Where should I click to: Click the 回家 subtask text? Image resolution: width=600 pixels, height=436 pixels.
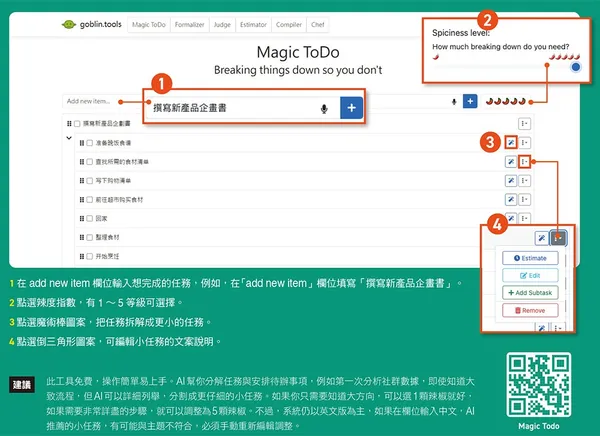(101, 218)
